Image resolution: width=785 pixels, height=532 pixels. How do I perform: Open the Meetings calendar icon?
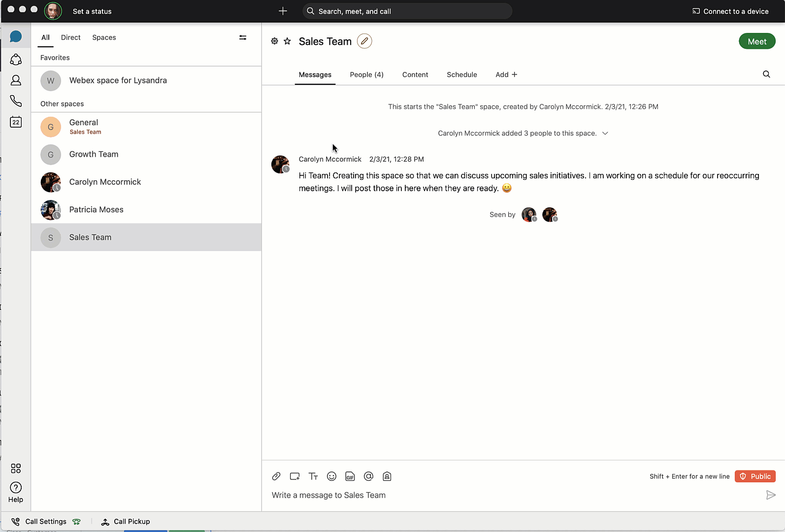16,122
